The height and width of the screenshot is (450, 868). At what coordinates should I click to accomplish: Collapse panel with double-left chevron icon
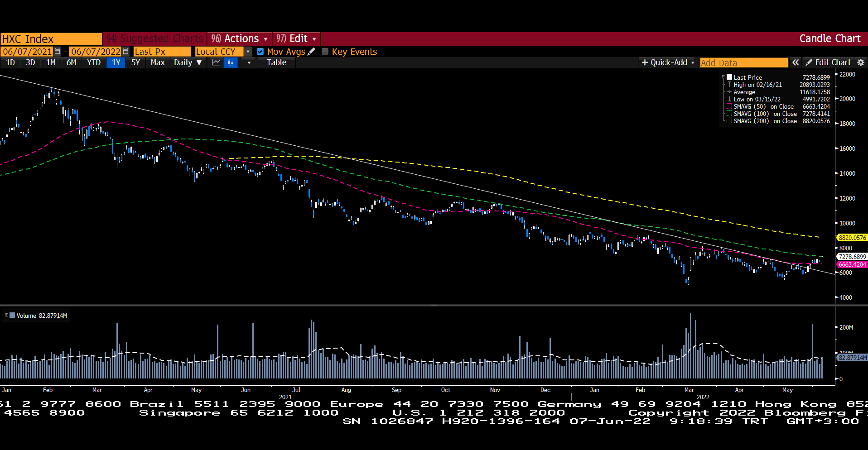(x=796, y=62)
